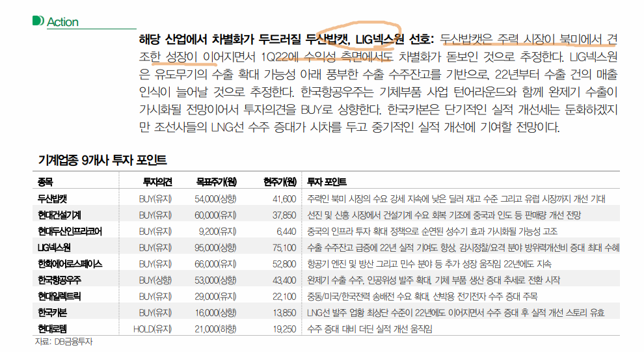The height and width of the screenshot is (352, 644).
Task: Click current price '22,100'
Action: click(284, 296)
